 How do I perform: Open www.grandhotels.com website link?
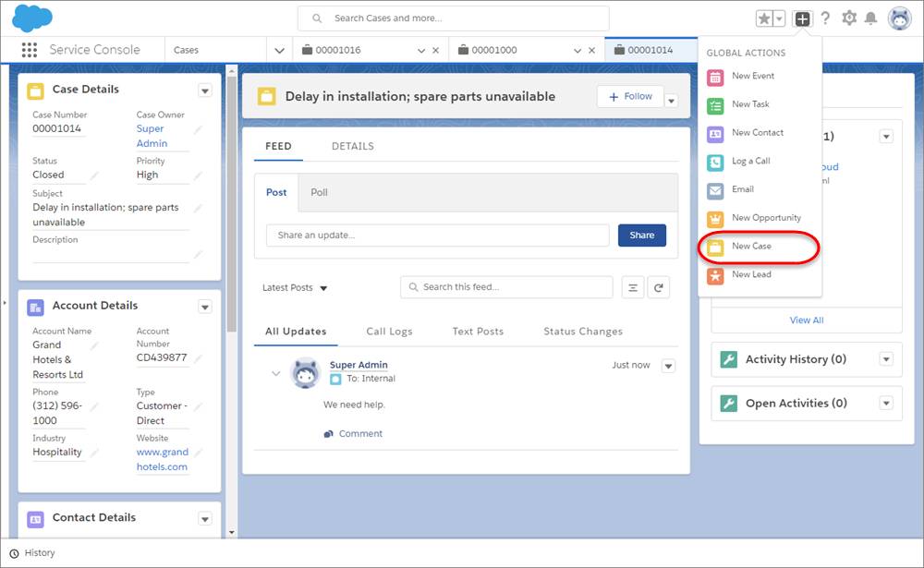tap(162, 459)
